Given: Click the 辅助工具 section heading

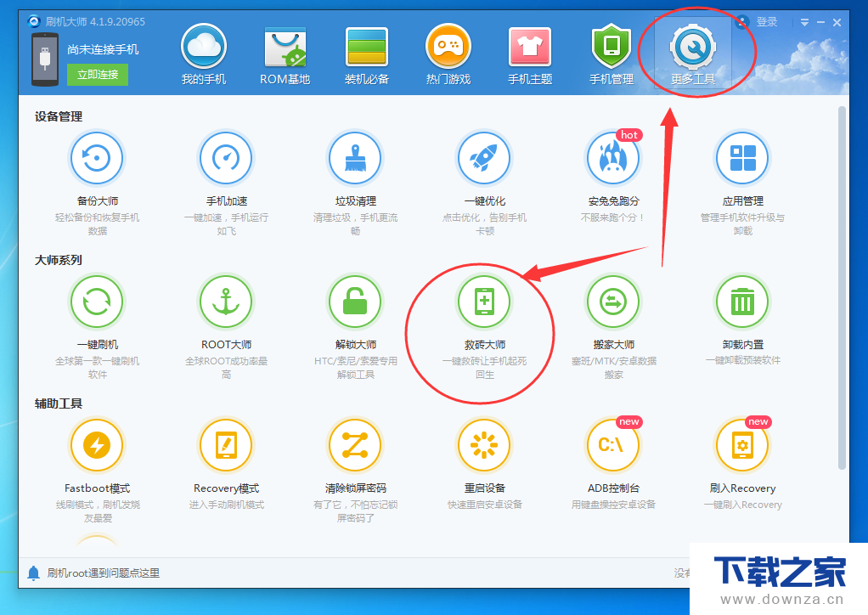Looking at the screenshot, I should 58,403.
